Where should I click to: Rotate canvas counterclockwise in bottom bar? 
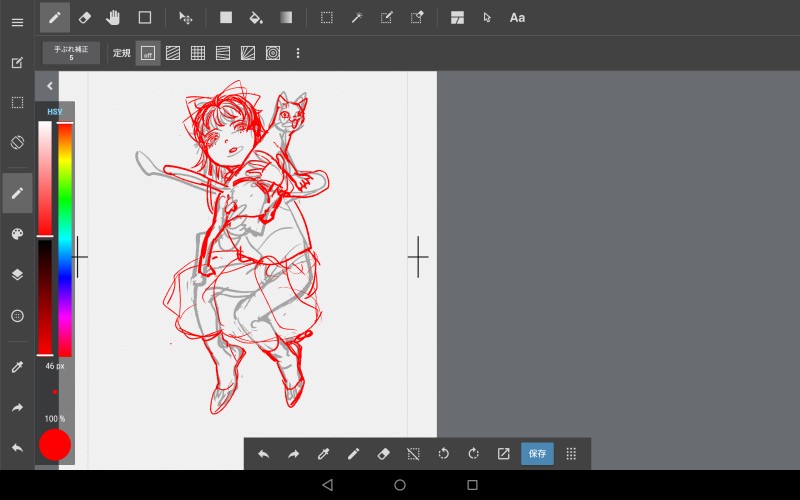pos(443,454)
